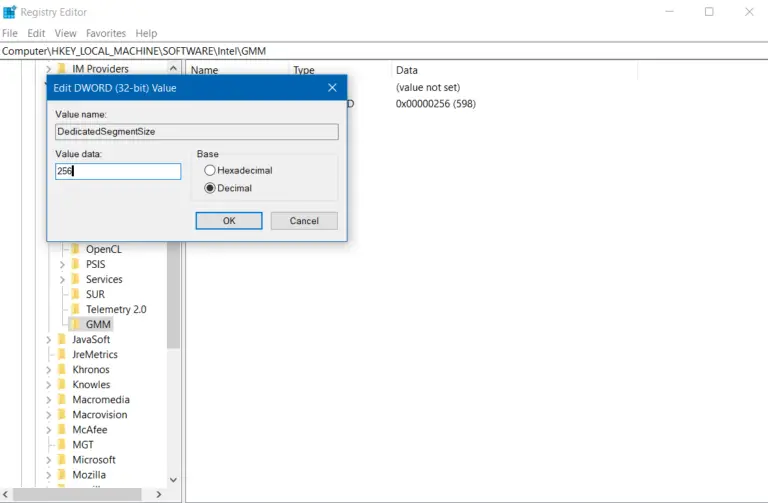
Task: Select the GMM folder icon in tree
Action: [x=75, y=325]
